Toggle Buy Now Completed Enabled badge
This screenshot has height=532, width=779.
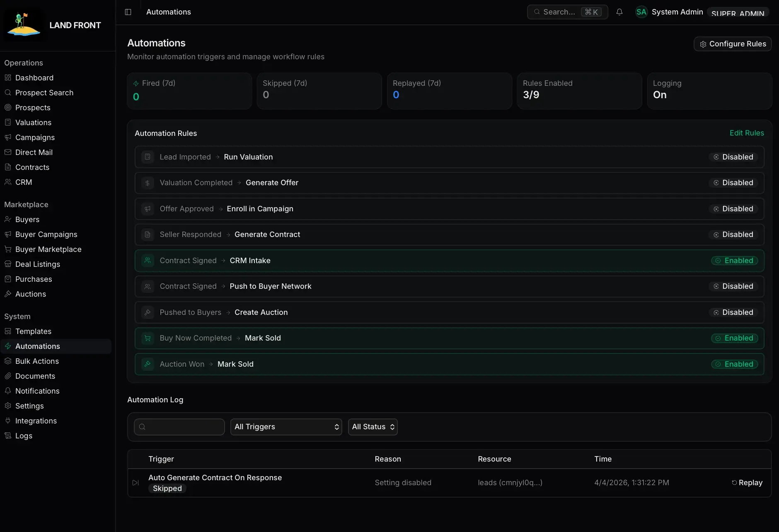(735, 338)
